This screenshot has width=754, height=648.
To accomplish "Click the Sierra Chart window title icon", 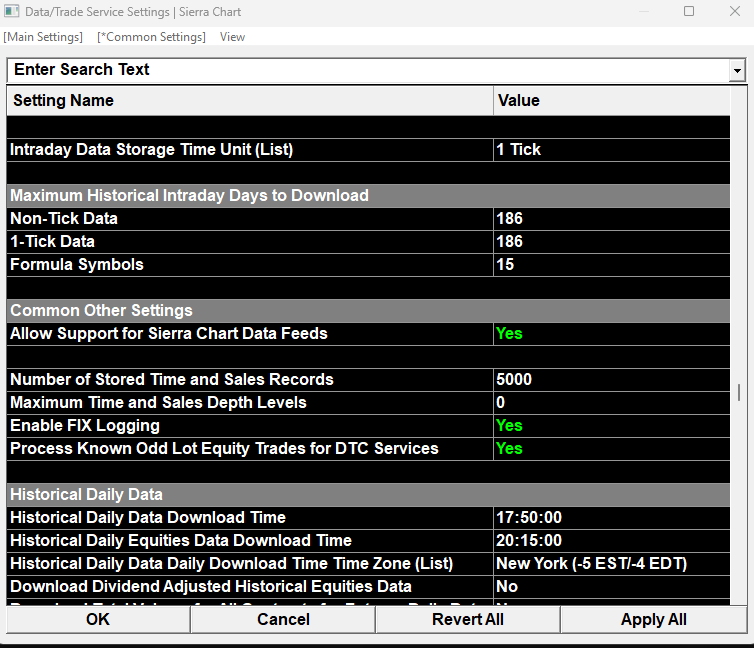I will [12, 12].
